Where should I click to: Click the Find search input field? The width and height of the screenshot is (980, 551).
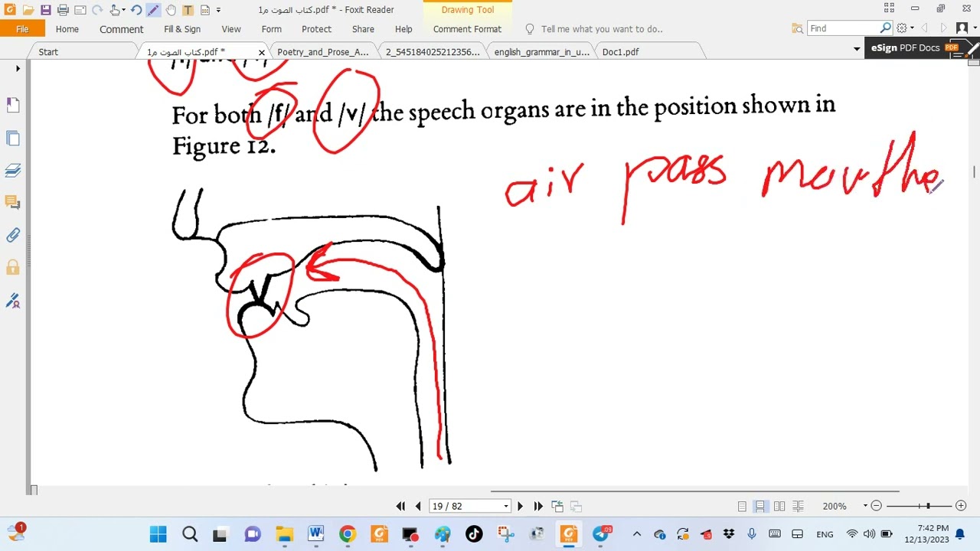point(844,28)
